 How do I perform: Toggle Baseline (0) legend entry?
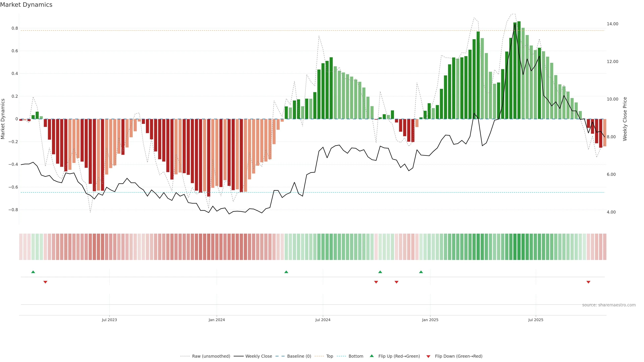(x=299, y=356)
